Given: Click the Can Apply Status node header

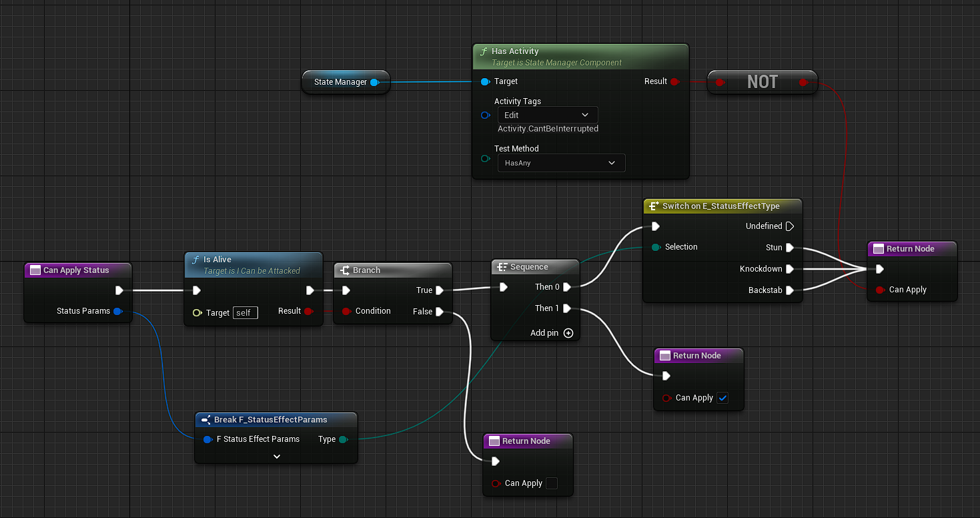Looking at the screenshot, I should pyautogui.click(x=76, y=270).
